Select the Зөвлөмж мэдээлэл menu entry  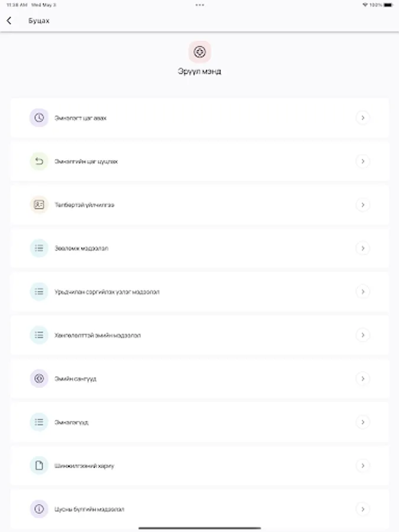point(200,248)
